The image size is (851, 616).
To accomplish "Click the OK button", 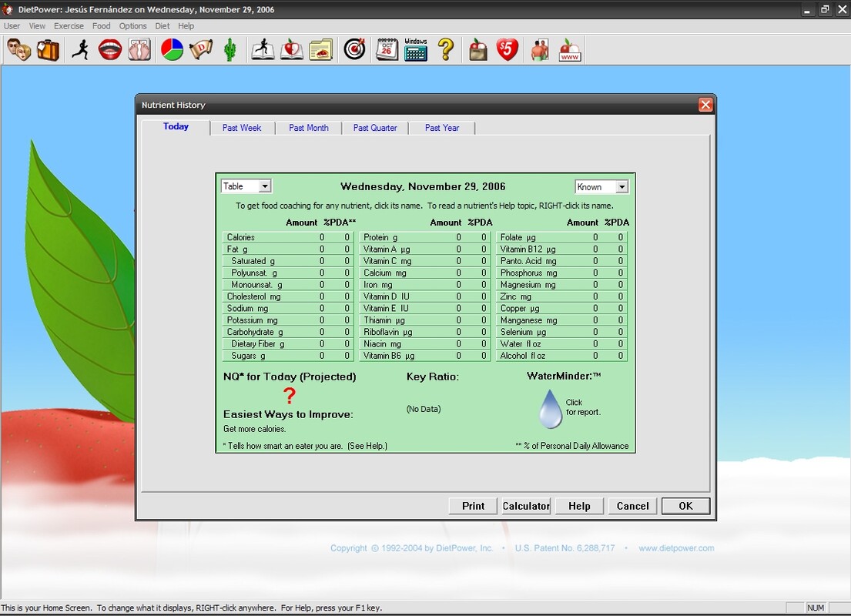I will click(x=685, y=506).
